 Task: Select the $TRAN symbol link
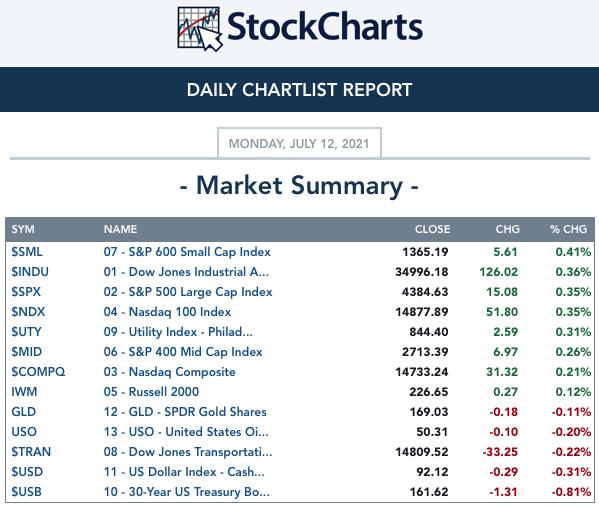31,452
